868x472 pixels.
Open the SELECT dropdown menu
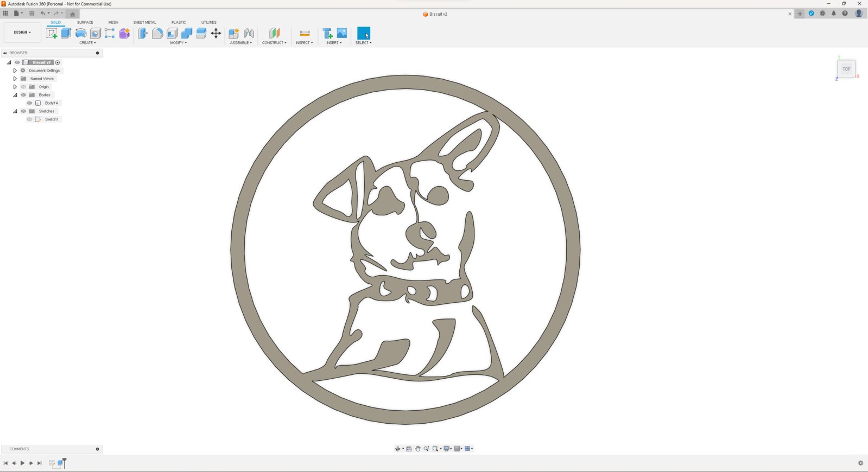click(x=363, y=43)
